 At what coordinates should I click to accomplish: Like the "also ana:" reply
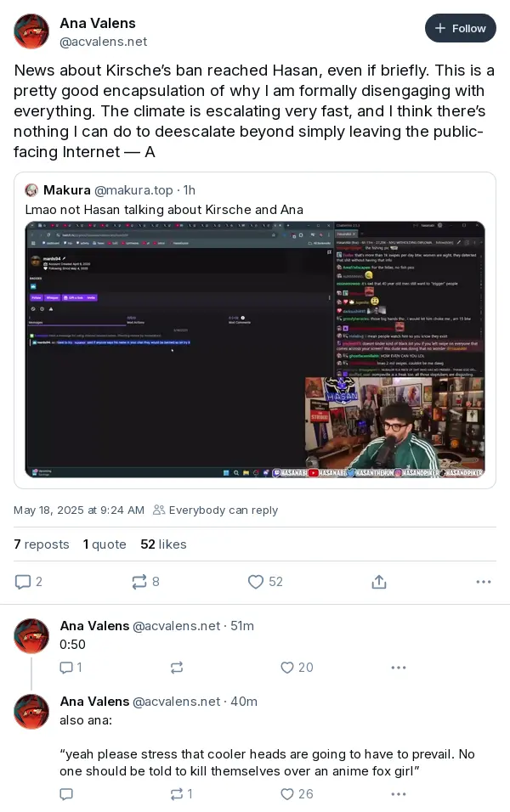coord(287,794)
